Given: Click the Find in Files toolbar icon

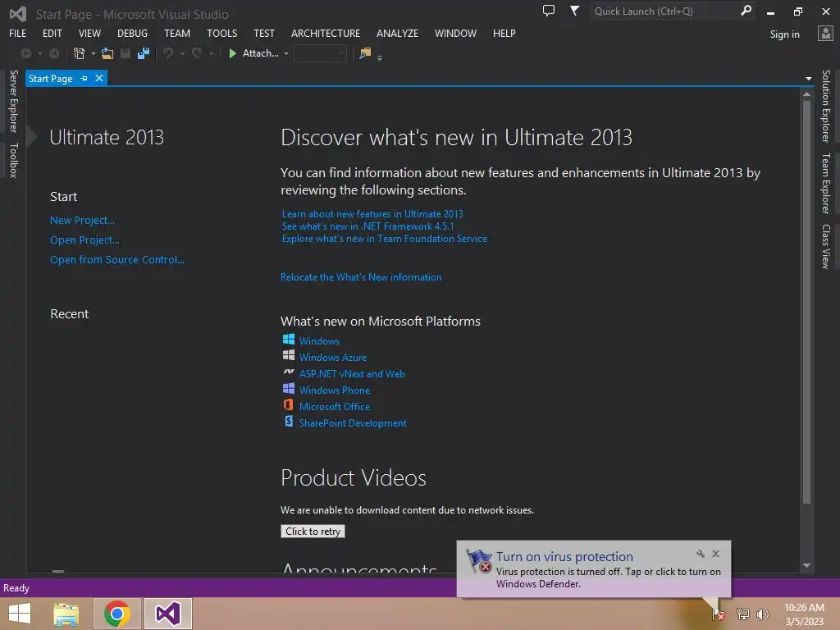Looking at the screenshot, I should tap(365, 53).
